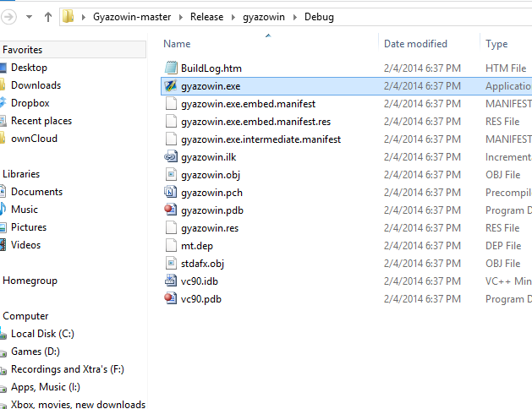Click the gyazowin.pch file icon

pyautogui.click(x=170, y=193)
